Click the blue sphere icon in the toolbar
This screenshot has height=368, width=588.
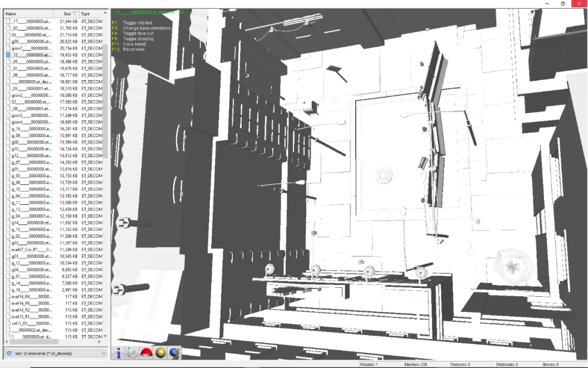(x=174, y=353)
